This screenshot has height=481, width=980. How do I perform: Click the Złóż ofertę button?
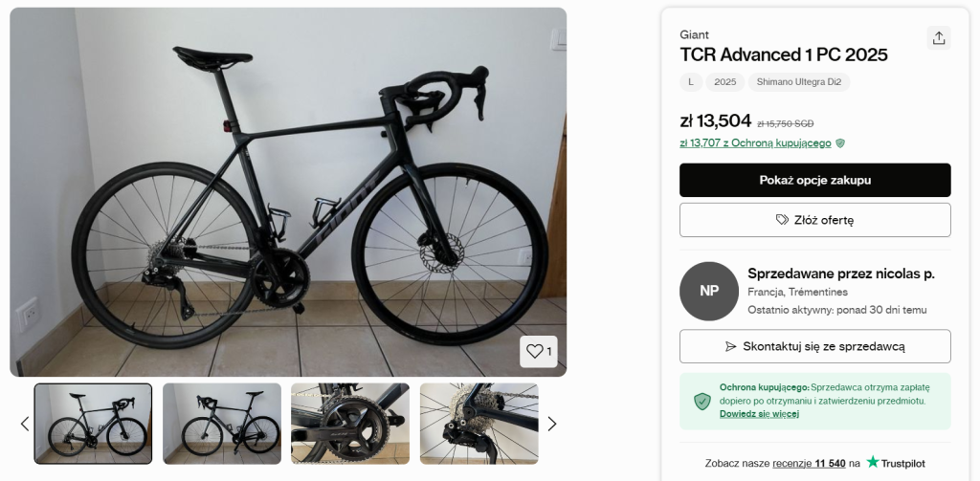coord(814,220)
